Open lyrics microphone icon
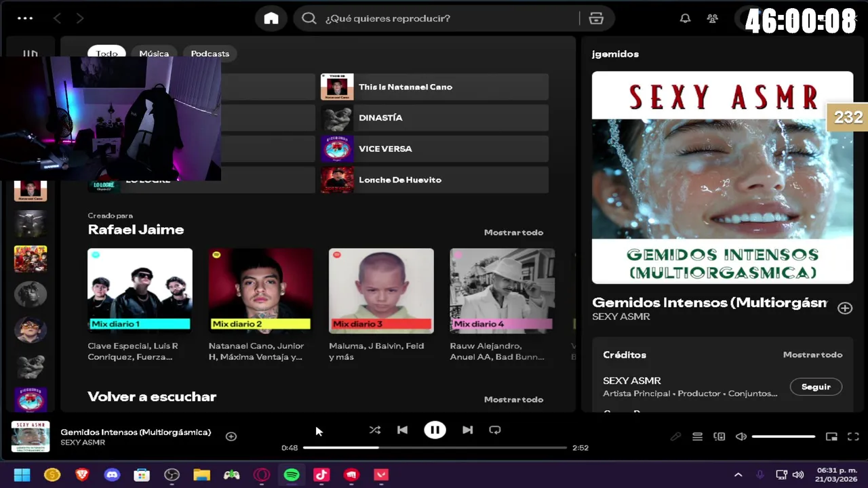The height and width of the screenshot is (488, 868). pos(675,436)
